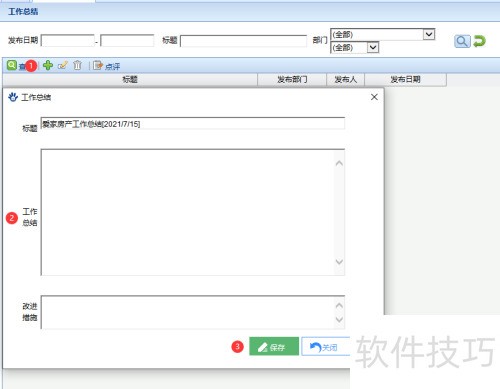Viewport: 500px width, 389px height.
Task: Open the first 部门 (全部) dropdown
Action: (x=382, y=34)
